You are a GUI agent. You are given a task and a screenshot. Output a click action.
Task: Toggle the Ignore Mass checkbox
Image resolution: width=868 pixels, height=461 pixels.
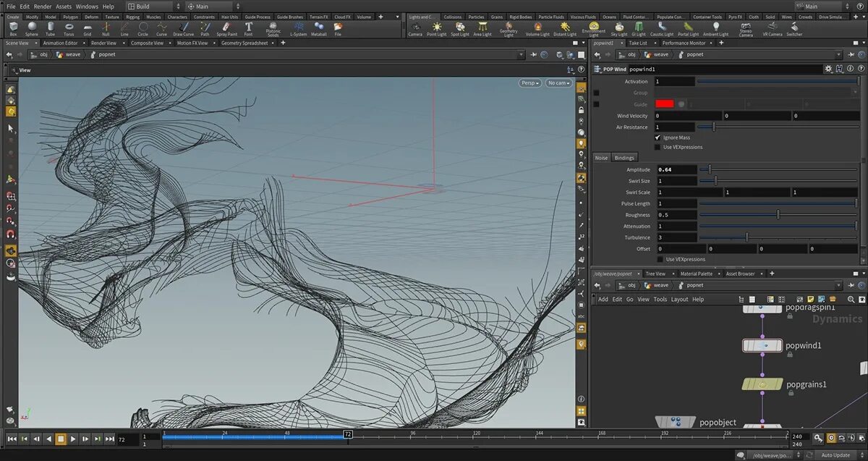(658, 138)
